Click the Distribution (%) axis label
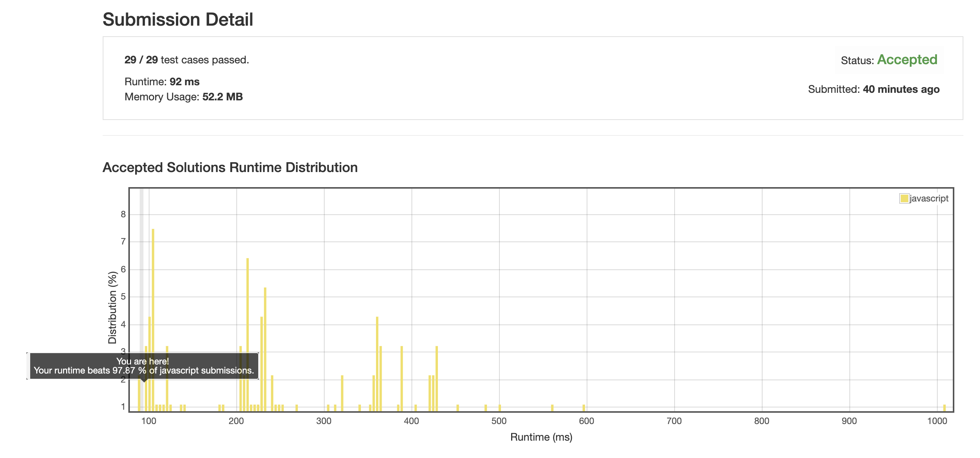This screenshot has width=980, height=458. 112,307
